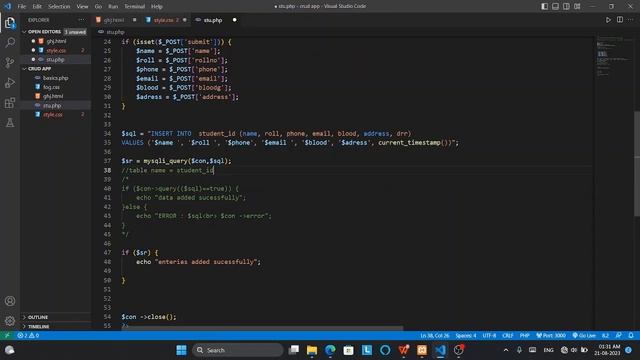Image resolution: width=640 pixels, height=360 pixels.
Task: Open the Manage gear settings icon
Action: (x=10, y=321)
